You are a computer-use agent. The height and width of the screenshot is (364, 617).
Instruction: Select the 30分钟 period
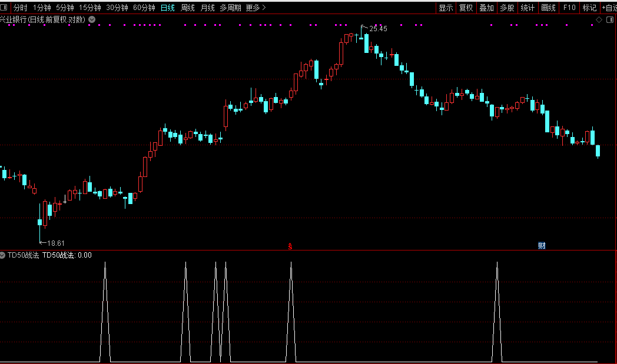point(117,8)
